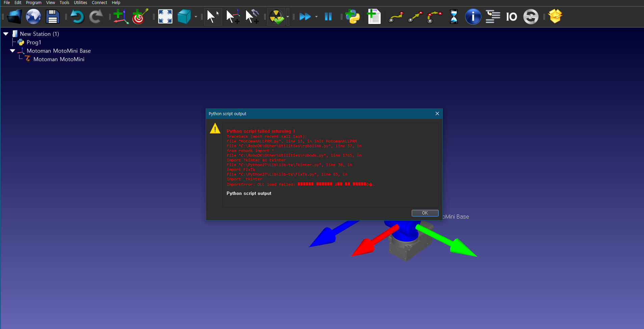
Task: Select Prog1 in the station tree
Action: (34, 42)
